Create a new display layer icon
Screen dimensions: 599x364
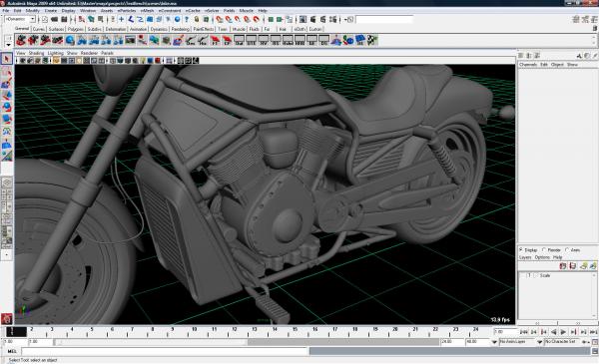click(x=583, y=266)
